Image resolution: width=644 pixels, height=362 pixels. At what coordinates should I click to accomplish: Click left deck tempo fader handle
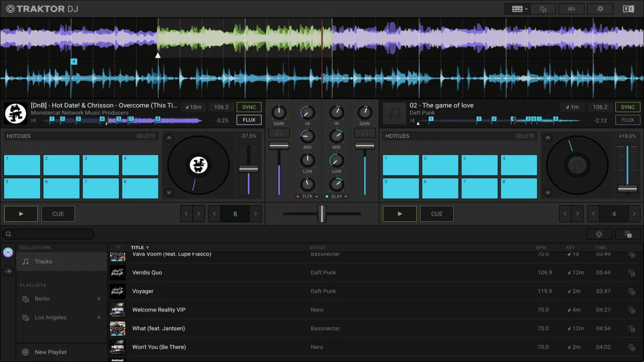[249, 169]
